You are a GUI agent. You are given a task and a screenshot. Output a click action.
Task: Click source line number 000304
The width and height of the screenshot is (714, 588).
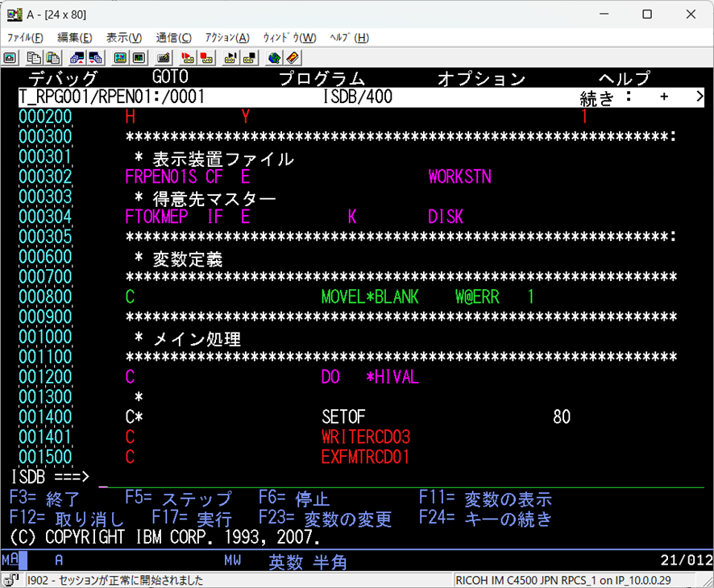45,217
